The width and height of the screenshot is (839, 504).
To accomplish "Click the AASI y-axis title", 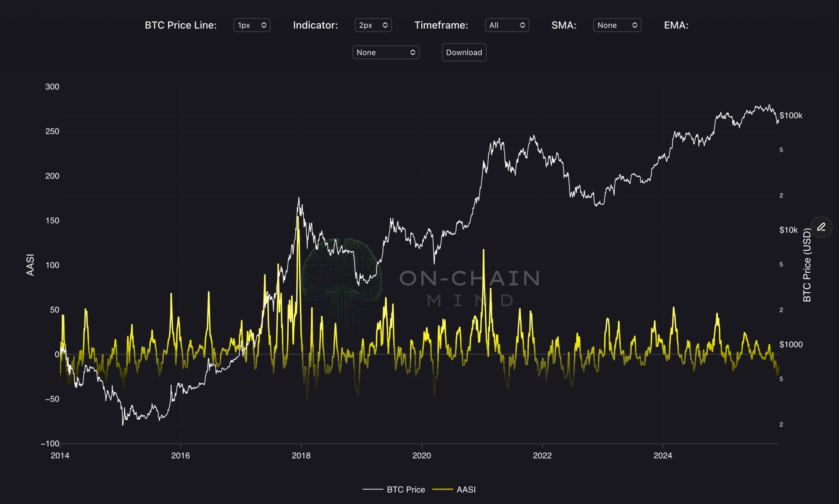I will point(30,265).
